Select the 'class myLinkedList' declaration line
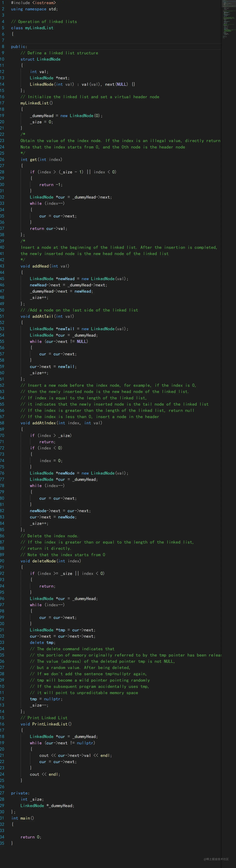The height and width of the screenshot is (868, 236). [x=32, y=28]
